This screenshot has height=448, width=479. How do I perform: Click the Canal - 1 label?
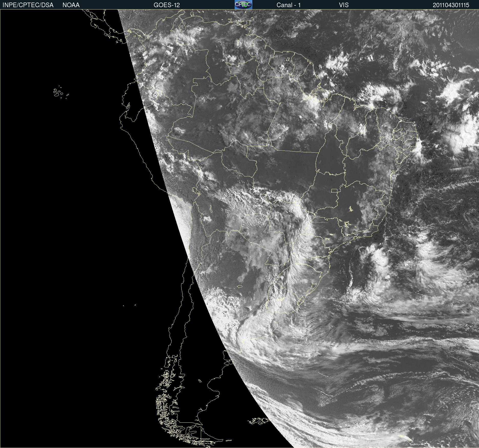click(x=289, y=5)
